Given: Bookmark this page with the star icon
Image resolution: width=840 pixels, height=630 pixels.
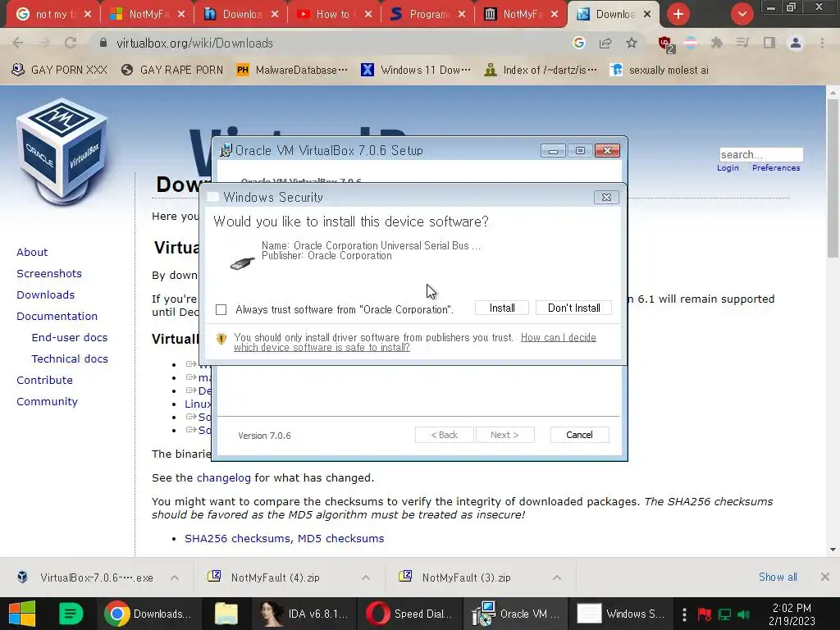Looking at the screenshot, I should point(632,43).
